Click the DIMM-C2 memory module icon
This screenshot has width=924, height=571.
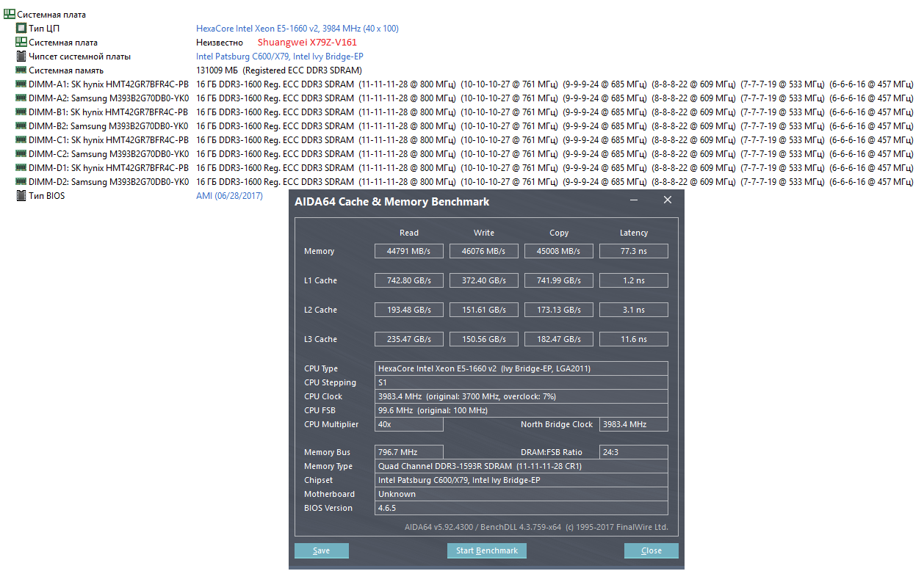(x=21, y=154)
